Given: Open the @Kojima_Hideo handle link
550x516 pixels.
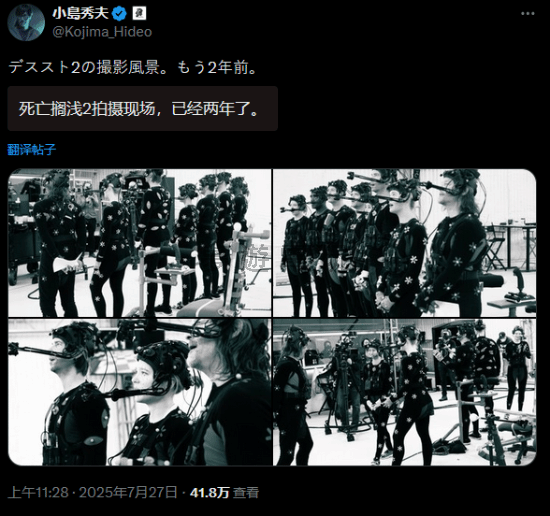Looking at the screenshot, I should pos(102,32).
